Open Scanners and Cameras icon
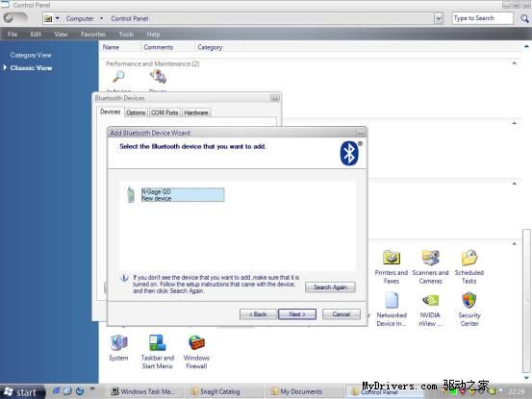Viewport: 532px width, 399px height. (x=430, y=259)
